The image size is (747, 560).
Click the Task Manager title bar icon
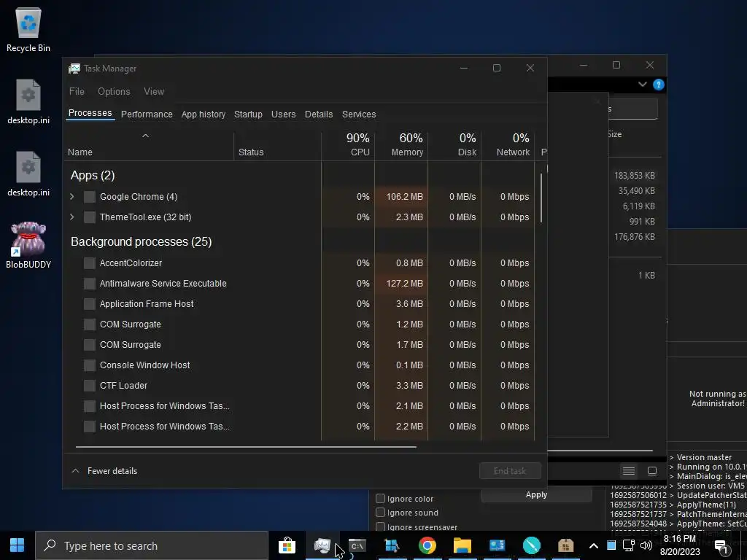click(x=74, y=69)
